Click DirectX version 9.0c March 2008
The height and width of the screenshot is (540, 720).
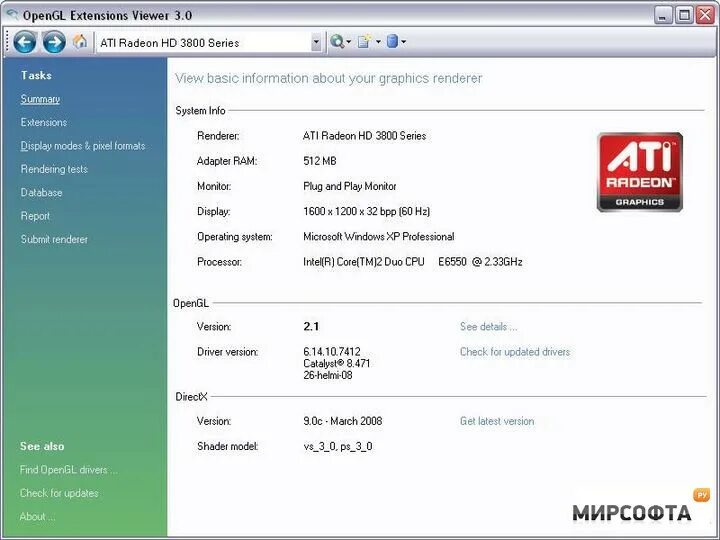coord(343,422)
